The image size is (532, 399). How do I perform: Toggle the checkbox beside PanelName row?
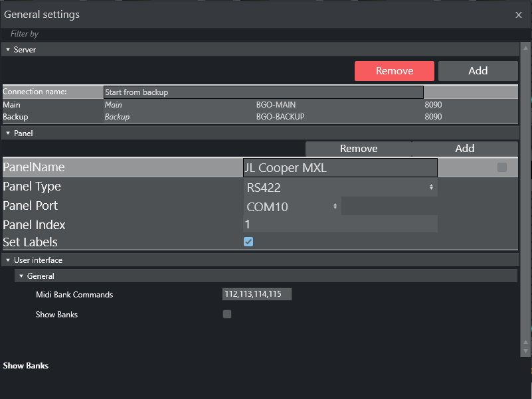click(502, 168)
